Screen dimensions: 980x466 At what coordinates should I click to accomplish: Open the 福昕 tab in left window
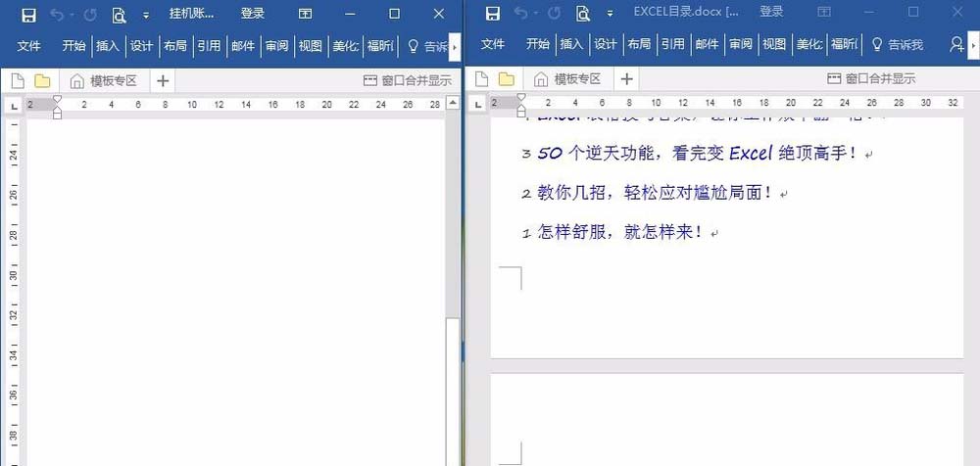tap(380, 46)
